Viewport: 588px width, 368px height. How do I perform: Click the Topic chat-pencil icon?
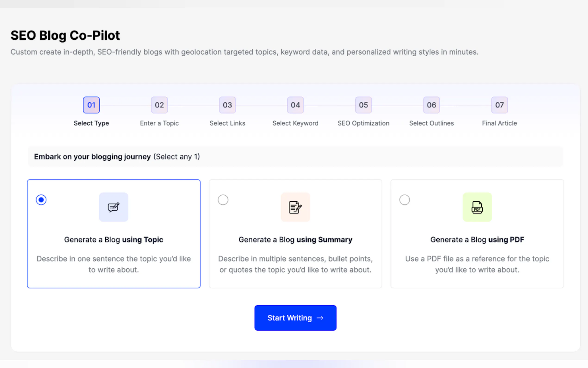click(113, 207)
